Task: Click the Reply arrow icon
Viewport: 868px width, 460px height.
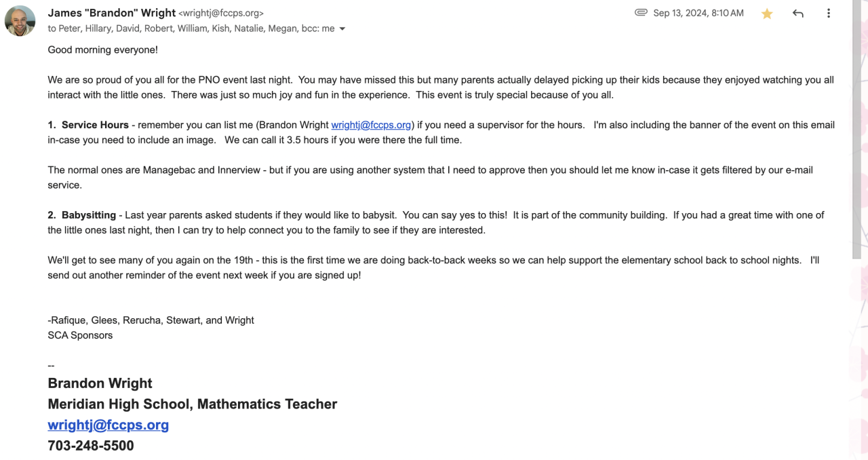Action: point(798,14)
